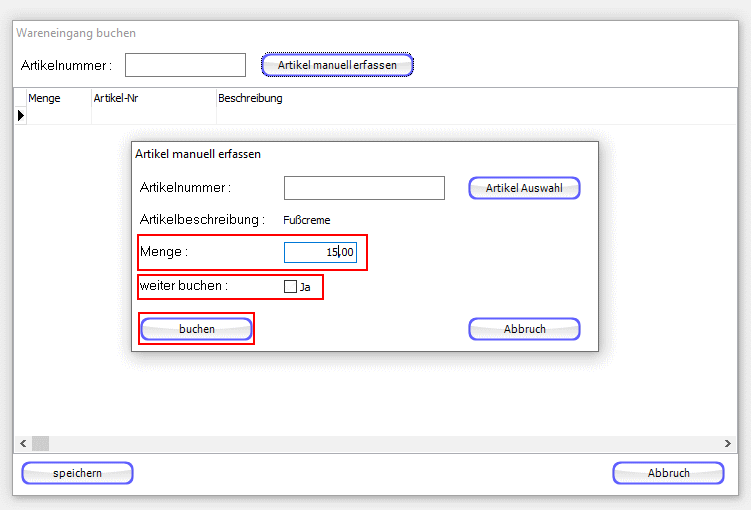The width and height of the screenshot is (751, 510).
Task: Click the horizontal scrollbar right arrow
Action: [x=728, y=443]
